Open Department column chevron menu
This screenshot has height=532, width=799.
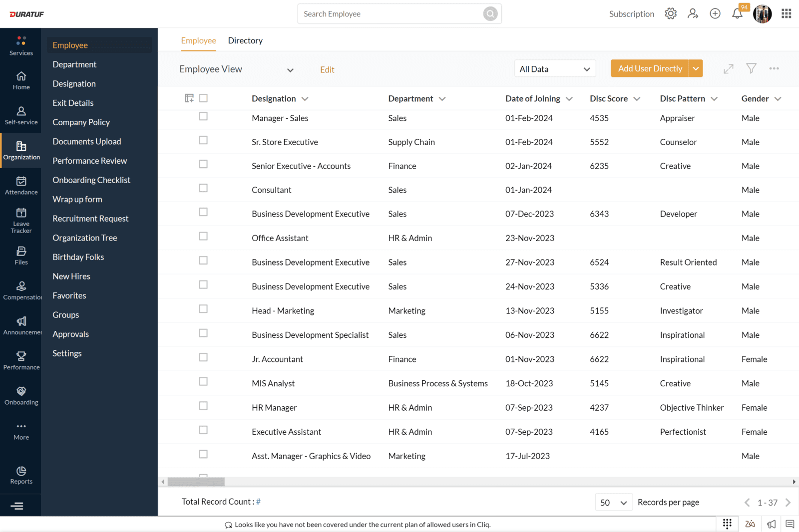[442, 99]
